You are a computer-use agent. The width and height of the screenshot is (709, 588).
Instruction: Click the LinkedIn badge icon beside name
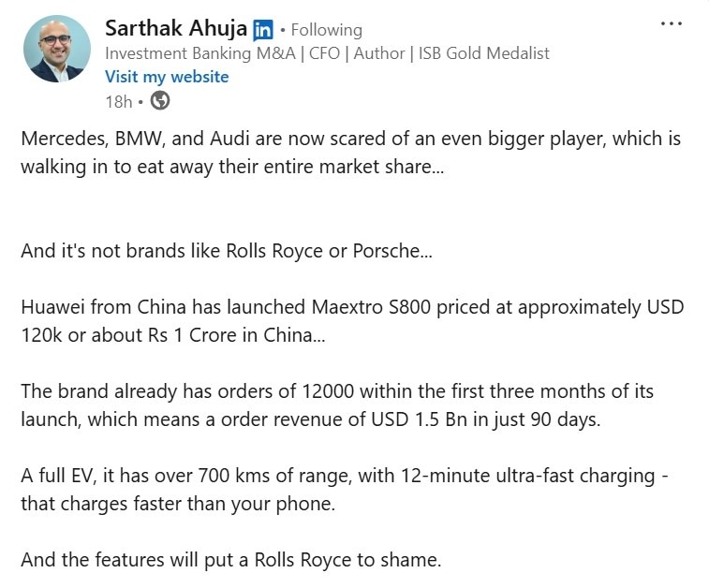[263, 29]
